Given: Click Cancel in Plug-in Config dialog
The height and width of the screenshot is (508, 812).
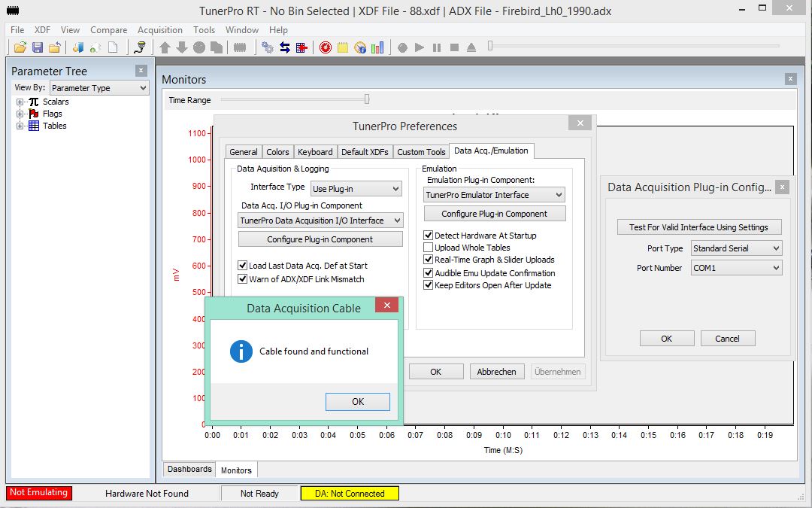Looking at the screenshot, I should [x=728, y=339].
